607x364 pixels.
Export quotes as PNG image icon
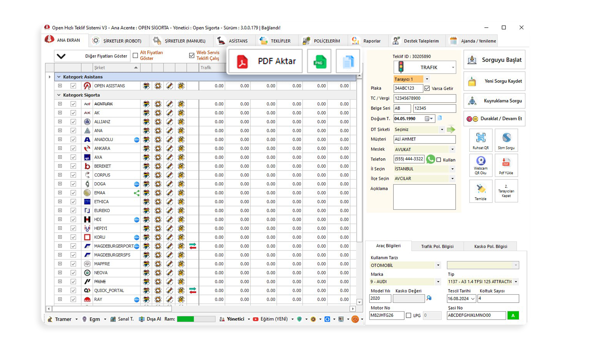[319, 61]
